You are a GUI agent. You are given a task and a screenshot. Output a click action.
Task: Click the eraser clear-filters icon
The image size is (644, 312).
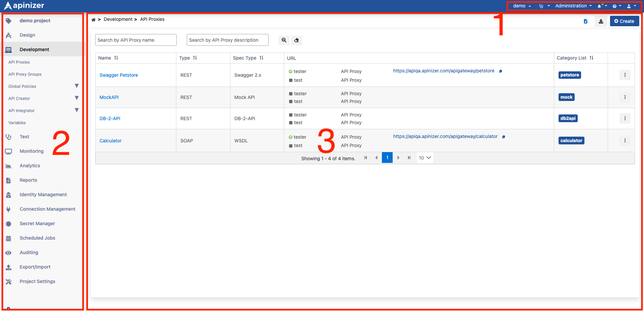[296, 40]
